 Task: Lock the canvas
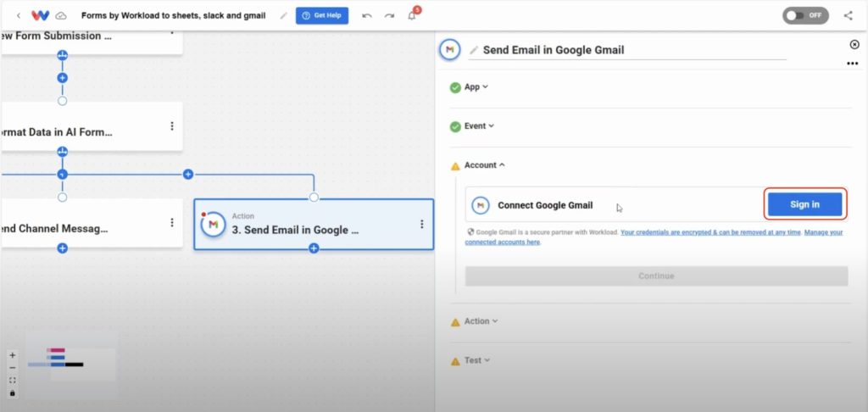[x=13, y=393]
